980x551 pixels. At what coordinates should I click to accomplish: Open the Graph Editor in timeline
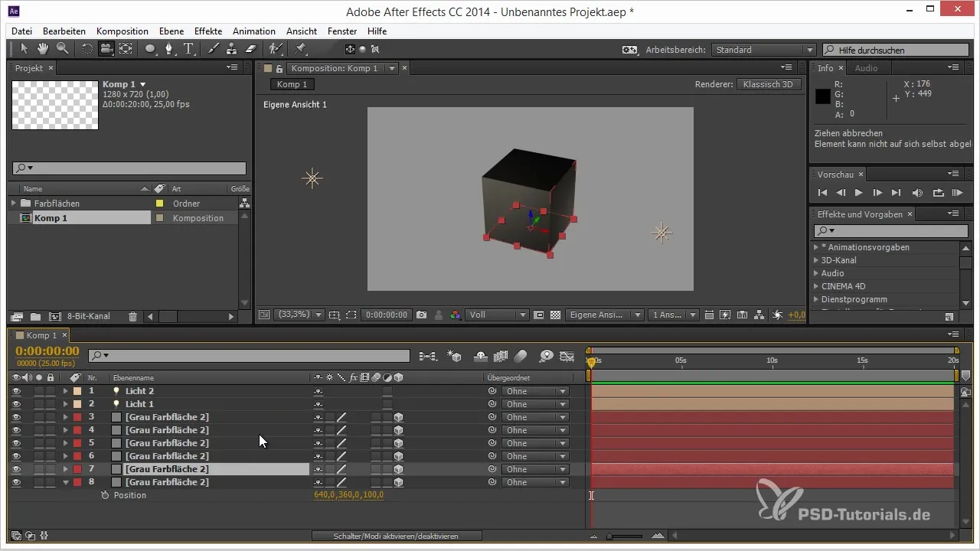click(x=567, y=356)
